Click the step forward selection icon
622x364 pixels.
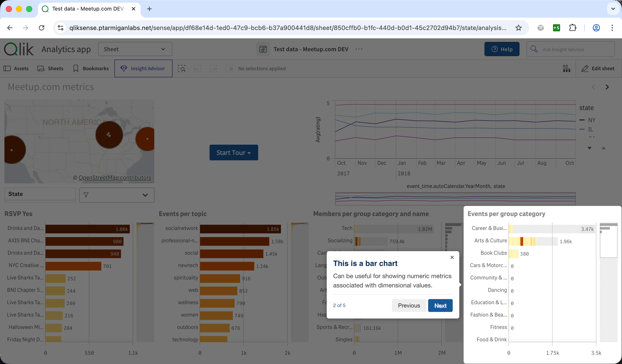tap(213, 69)
